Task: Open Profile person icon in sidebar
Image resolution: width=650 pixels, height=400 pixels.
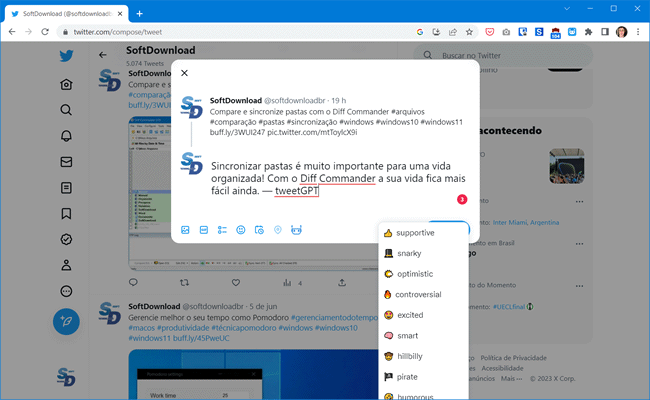Action: pos(66,265)
